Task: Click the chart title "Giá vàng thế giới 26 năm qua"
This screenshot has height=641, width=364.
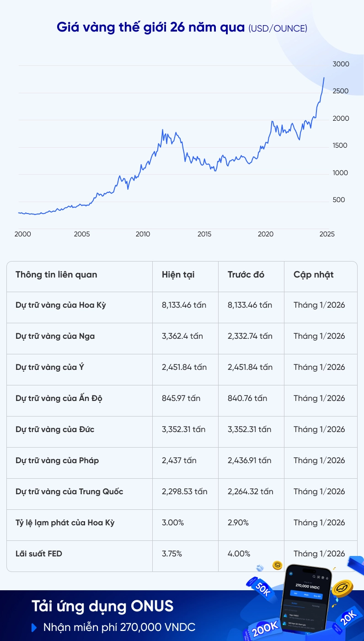Action: pos(151,27)
